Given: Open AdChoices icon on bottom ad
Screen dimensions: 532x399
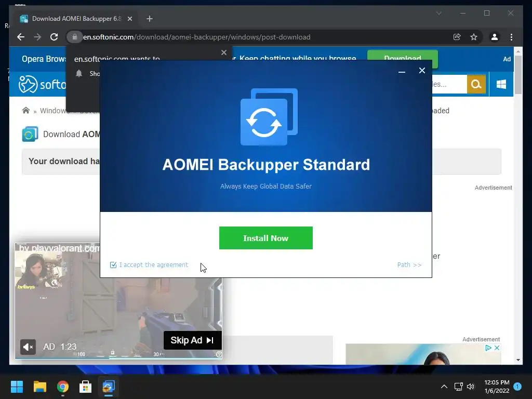Looking at the screenshot, I should click(x=488, y=348).
